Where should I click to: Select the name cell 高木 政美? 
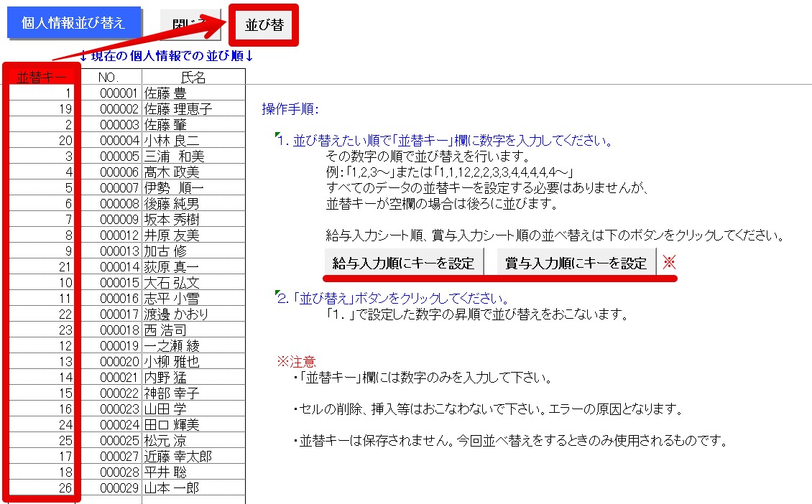[x=193, y=172]
